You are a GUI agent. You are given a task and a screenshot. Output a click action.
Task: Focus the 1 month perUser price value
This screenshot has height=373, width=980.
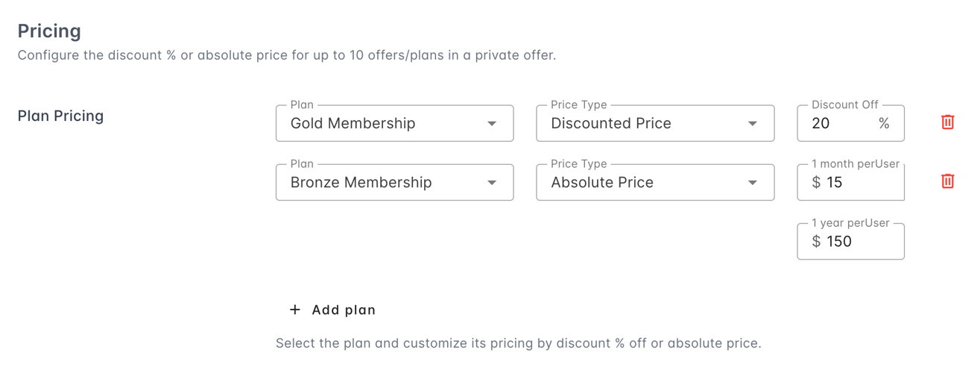835,182
